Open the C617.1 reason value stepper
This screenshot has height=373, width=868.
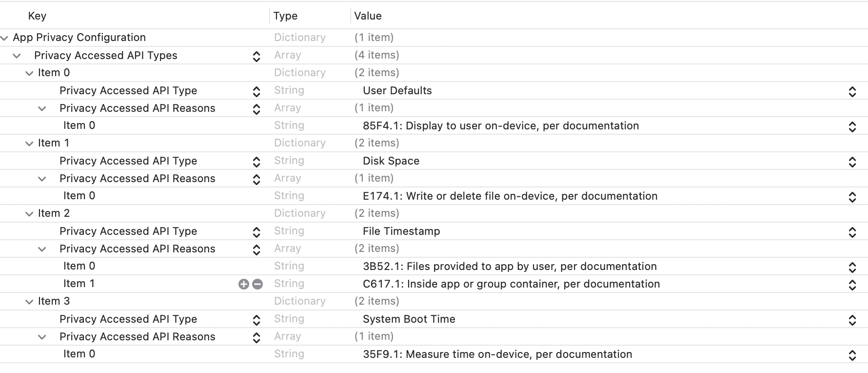pos(852,285)
